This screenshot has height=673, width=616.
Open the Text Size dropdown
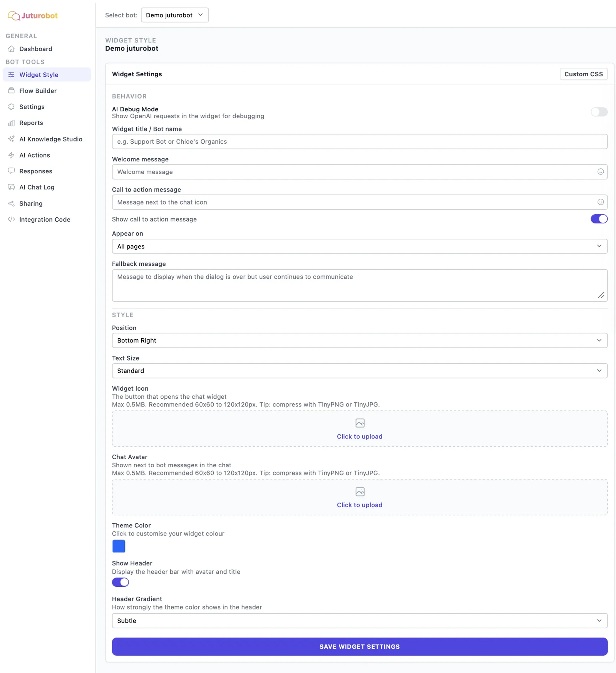click(360, 371)
